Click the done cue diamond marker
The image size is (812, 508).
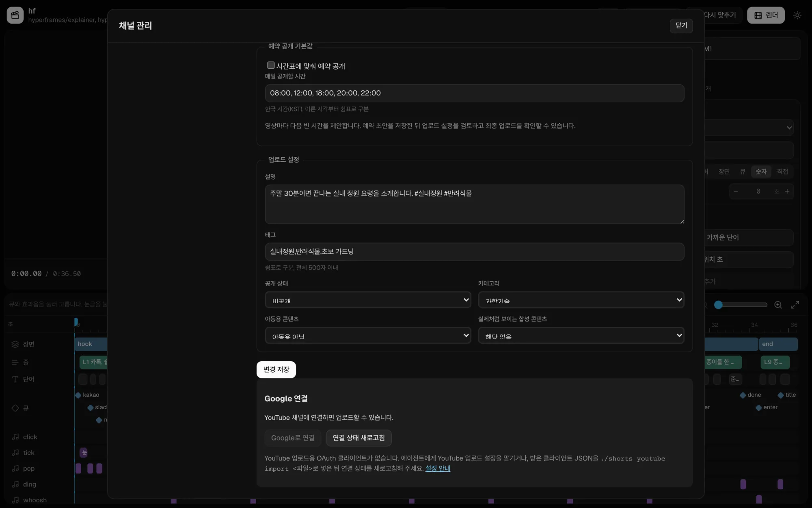pyautogui.click(x=743, y=395)
